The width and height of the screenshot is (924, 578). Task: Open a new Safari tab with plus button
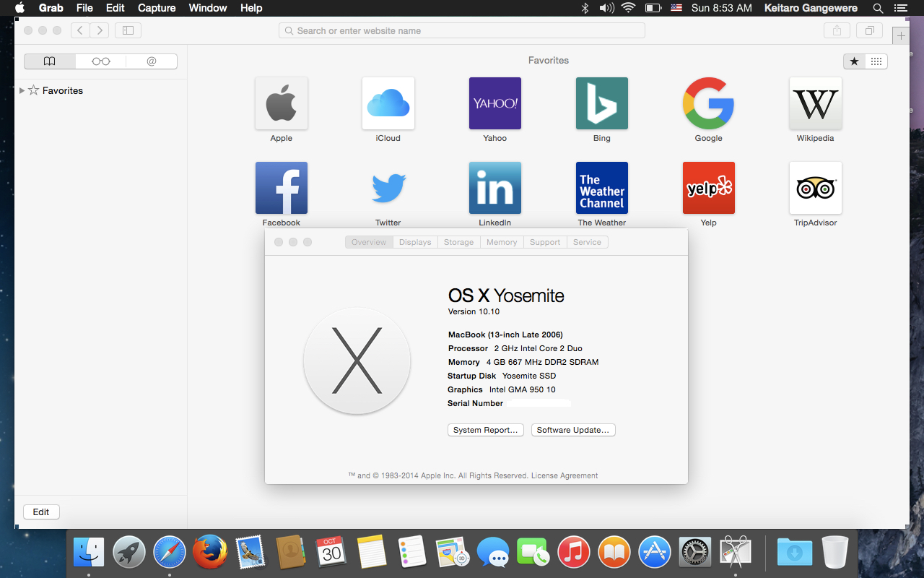click(901, 35)
